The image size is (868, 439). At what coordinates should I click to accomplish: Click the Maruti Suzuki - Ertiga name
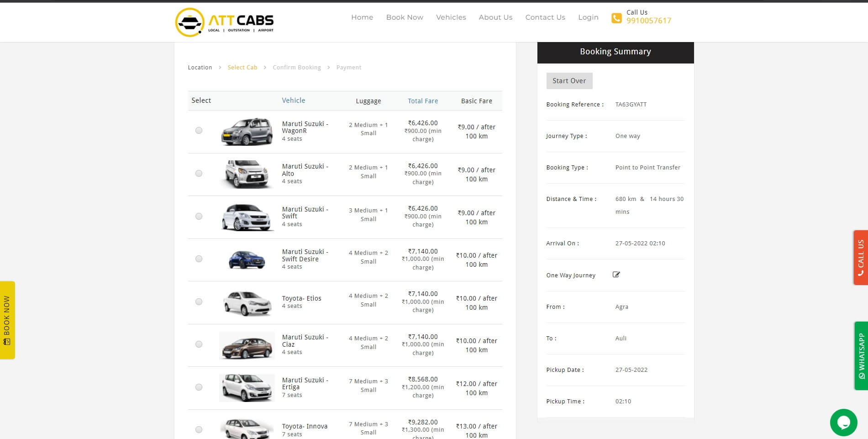coord(305,384)
